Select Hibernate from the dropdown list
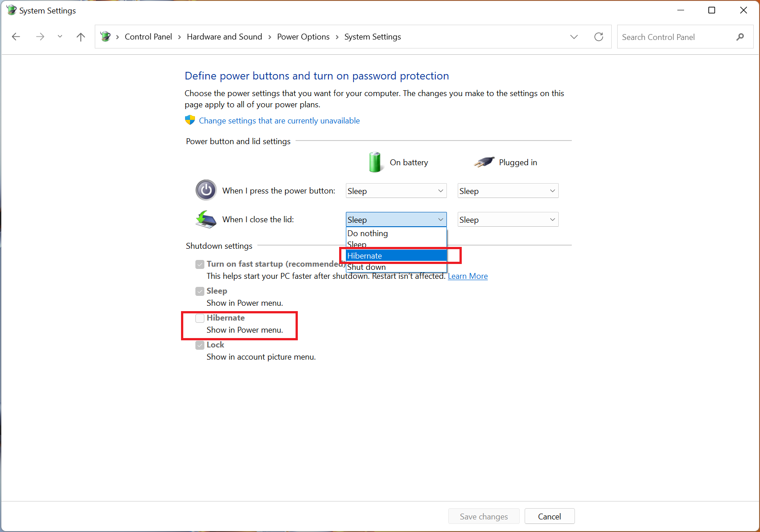 (x=396, y=256)
